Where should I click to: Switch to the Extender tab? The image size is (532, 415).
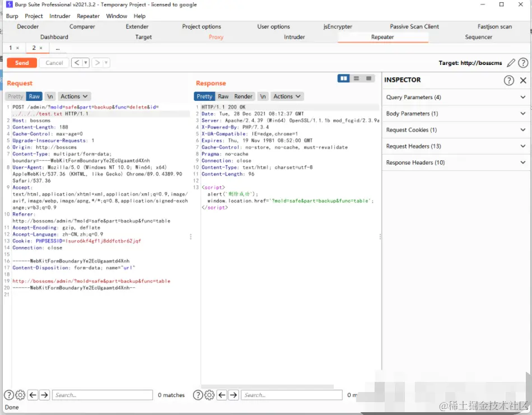[137, 26]
